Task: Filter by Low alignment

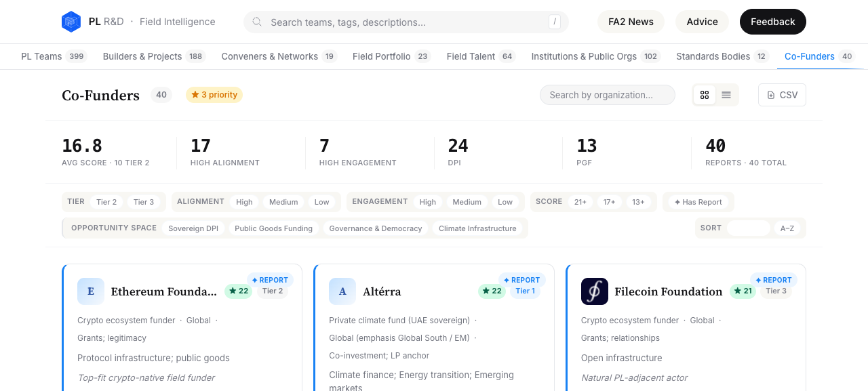Action: tap(321, 202)
